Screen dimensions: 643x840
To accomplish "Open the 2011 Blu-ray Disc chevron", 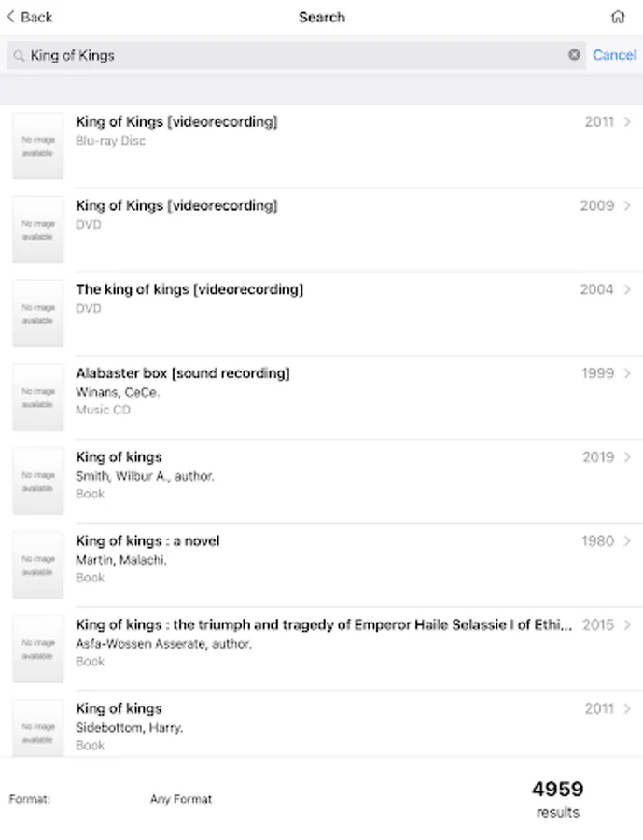I will [627, 122].
